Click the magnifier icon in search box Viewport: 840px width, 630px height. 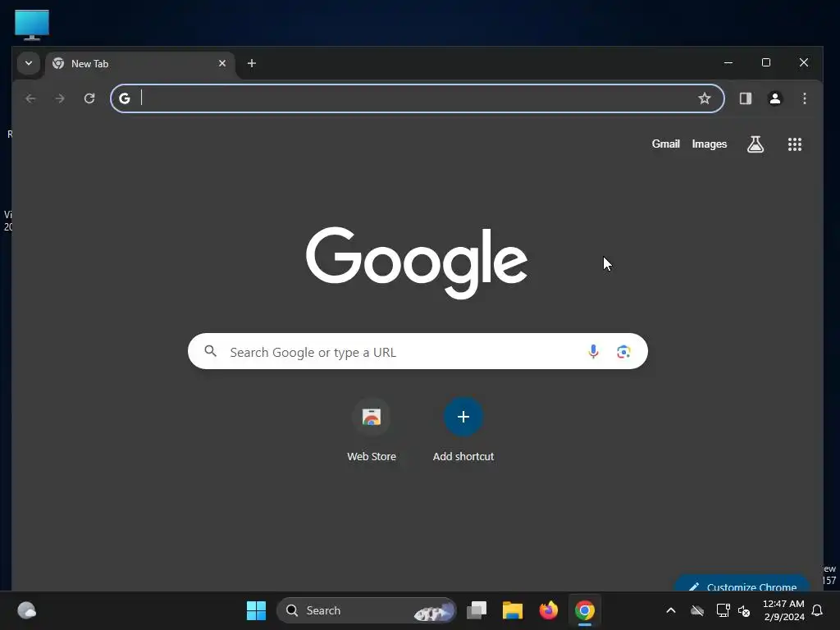coord(211,351)
